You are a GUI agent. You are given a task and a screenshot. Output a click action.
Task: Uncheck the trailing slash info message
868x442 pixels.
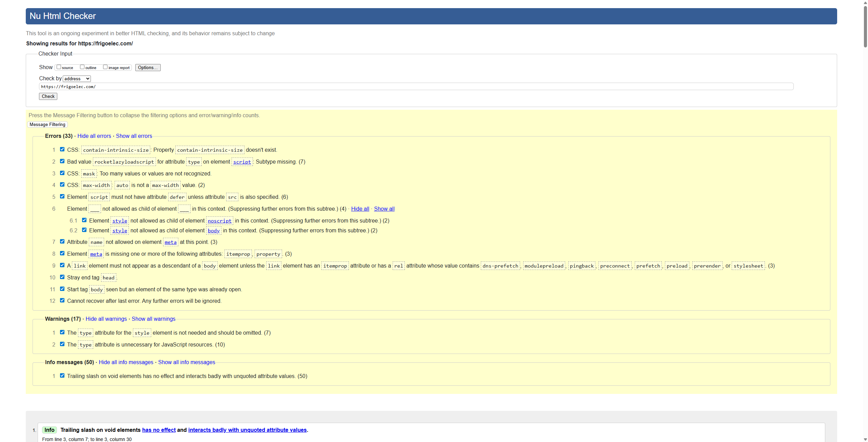point(62,375)
